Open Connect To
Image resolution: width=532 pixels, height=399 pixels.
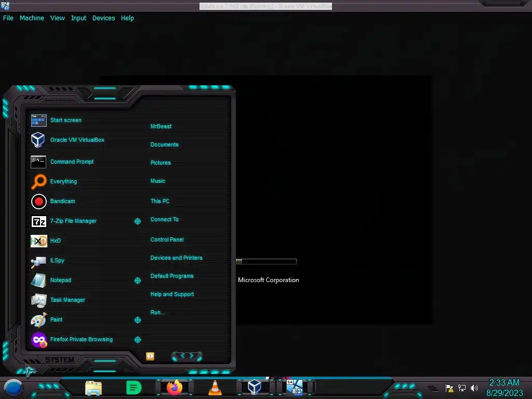165,220
